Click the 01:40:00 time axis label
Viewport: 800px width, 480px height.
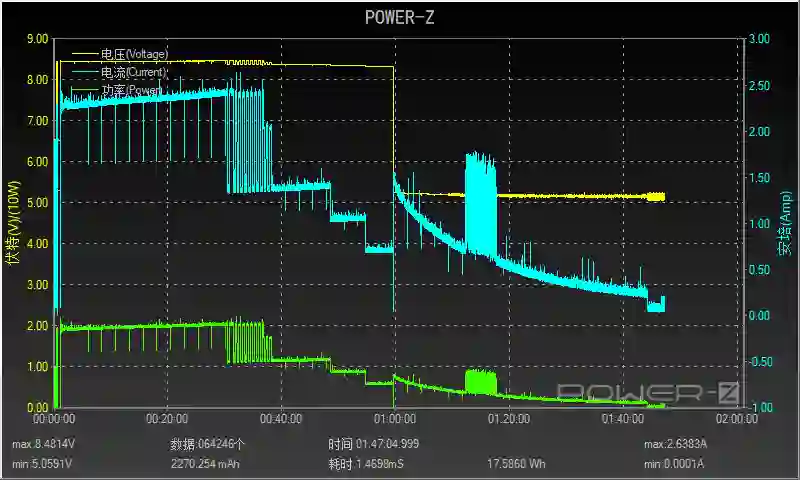[622, 419]
